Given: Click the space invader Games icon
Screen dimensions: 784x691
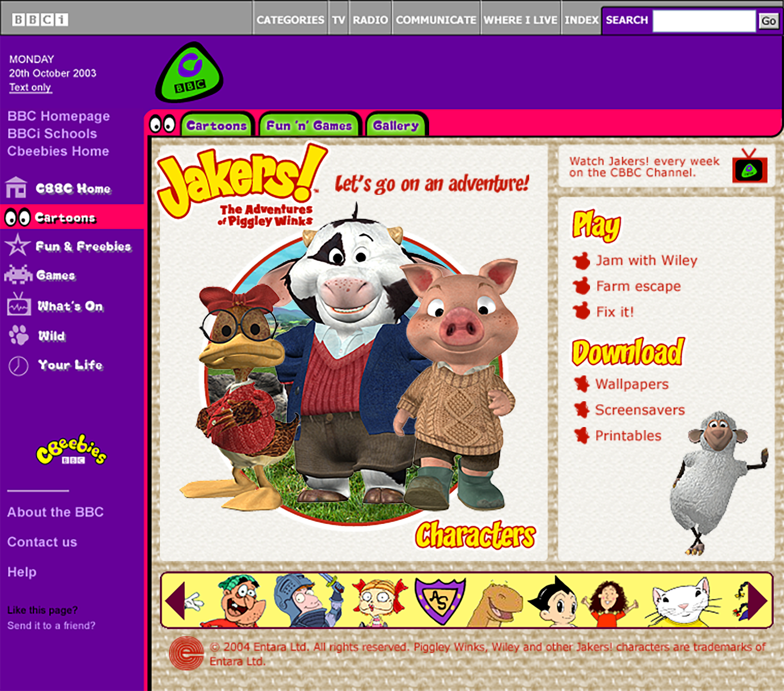Looking at the screenshot, I should (x=18, y=275).
